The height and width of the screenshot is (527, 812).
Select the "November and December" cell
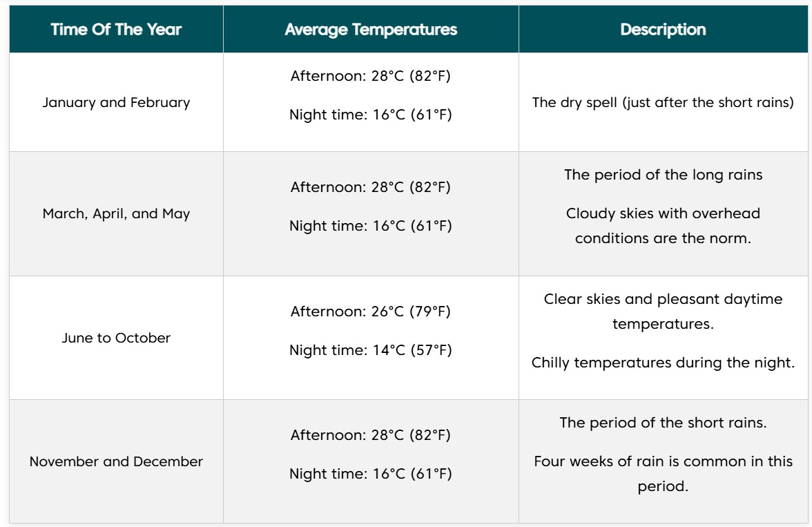(116, 461)
